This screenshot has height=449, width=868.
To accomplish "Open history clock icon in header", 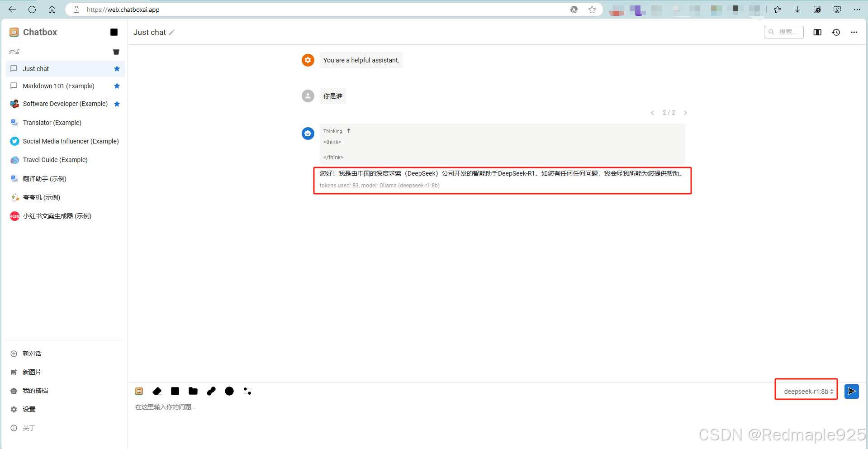I will (x=836, y=32).
